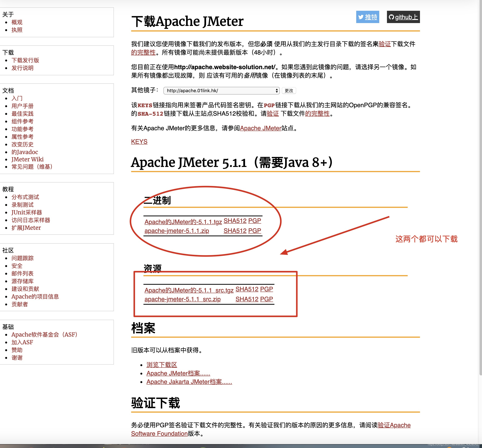Open 扩展JMeter tutorial
The height and width of the screenshot is (448, 482).
26,228
